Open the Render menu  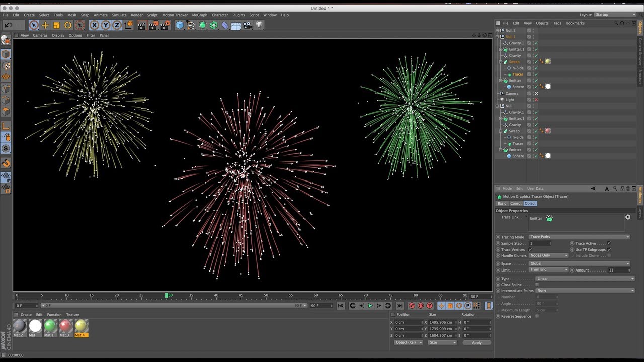137,15
